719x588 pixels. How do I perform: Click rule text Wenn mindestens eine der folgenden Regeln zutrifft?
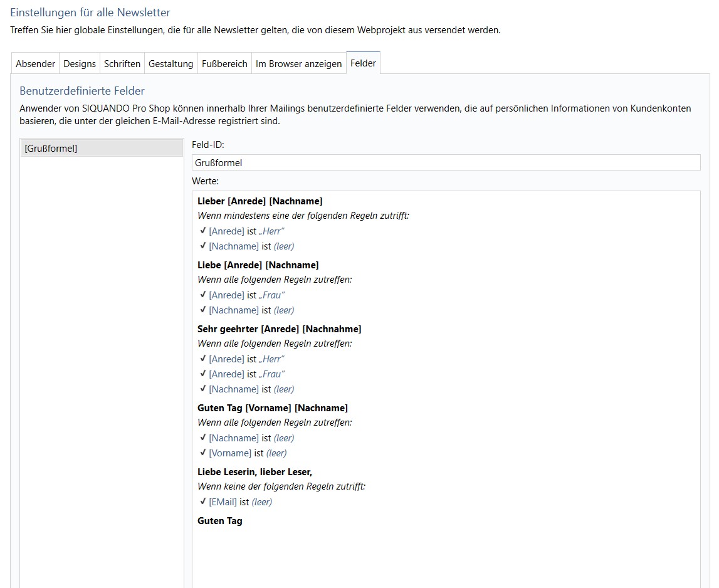(x=303, y=216)
